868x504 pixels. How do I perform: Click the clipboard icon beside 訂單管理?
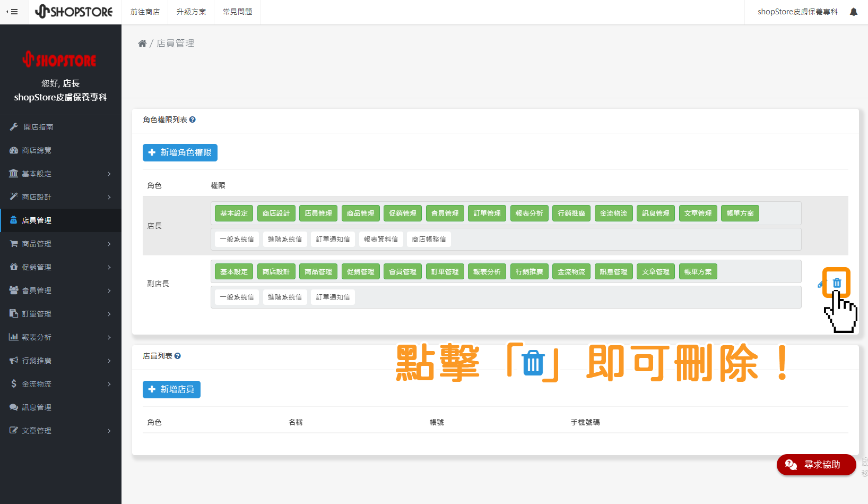(14, 314)
